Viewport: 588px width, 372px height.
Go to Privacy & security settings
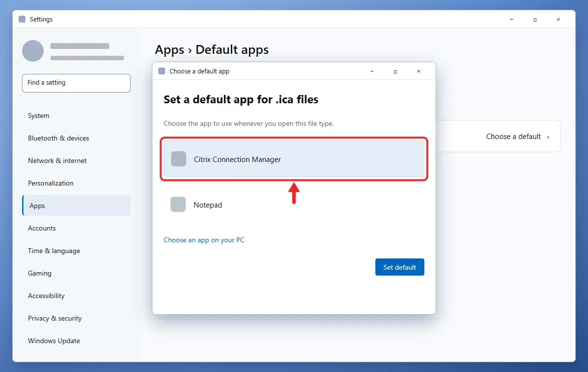point(76,319)
